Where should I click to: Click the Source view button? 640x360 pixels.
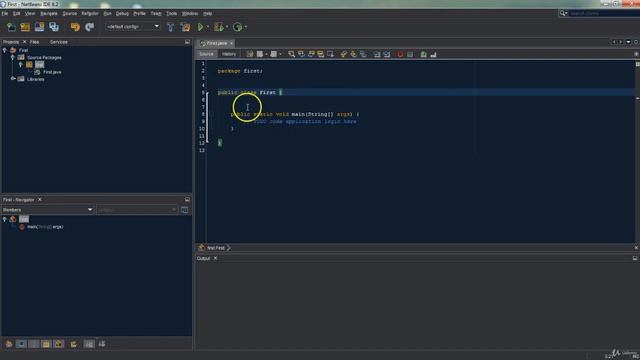pos(207,54)
